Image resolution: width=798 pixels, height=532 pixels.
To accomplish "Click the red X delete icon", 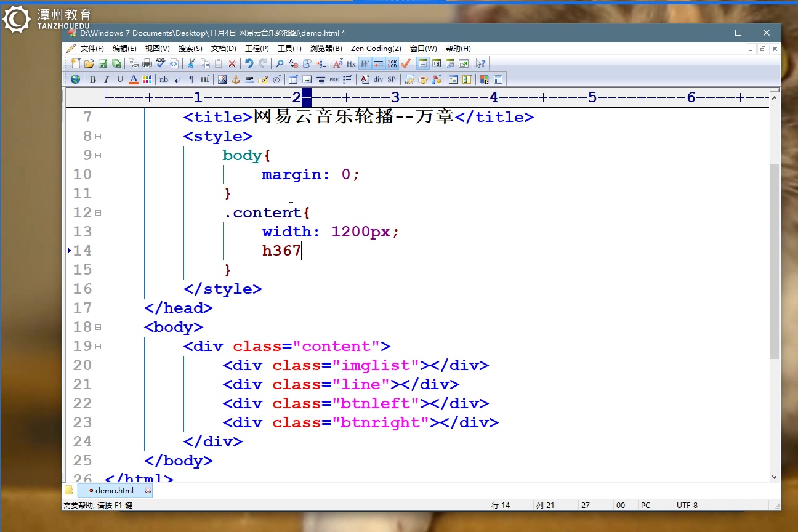I will (x=232, y=63).
